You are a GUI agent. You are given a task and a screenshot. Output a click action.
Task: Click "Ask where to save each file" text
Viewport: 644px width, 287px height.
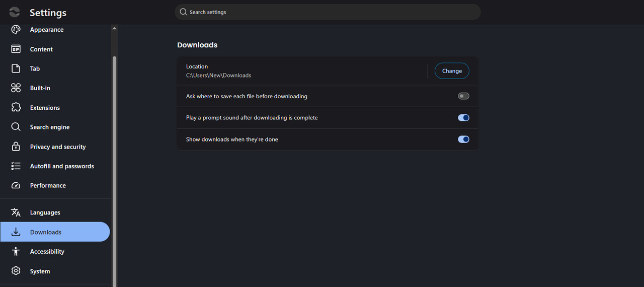[247, 96]
